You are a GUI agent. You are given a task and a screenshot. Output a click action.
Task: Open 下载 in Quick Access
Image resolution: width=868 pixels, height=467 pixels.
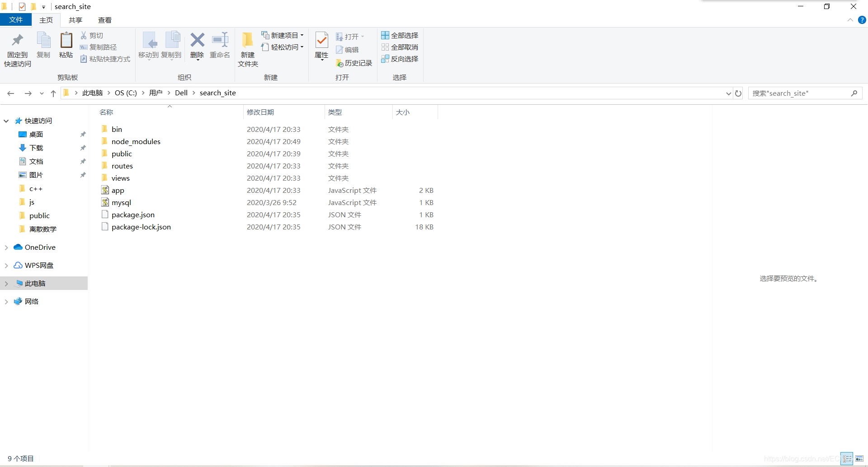pyautogui.click(x=36, y=148)
